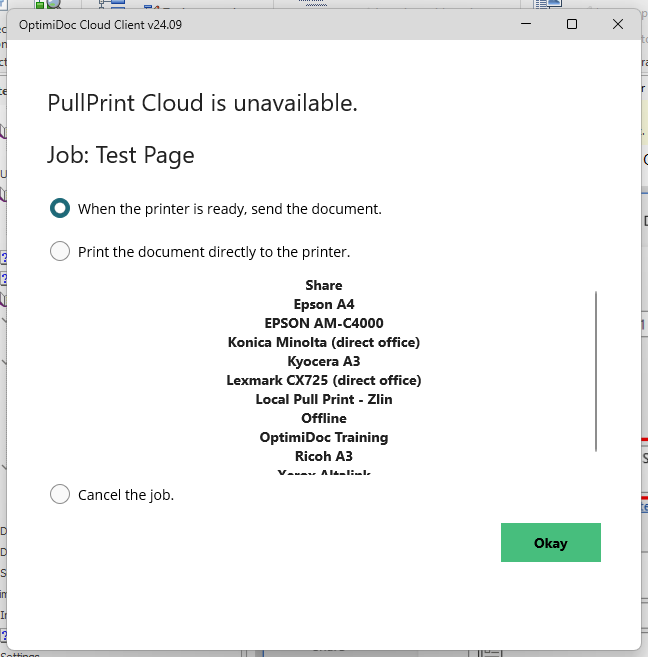Pick 'Konica Minolta (direct office)' printer

[324, 342]
